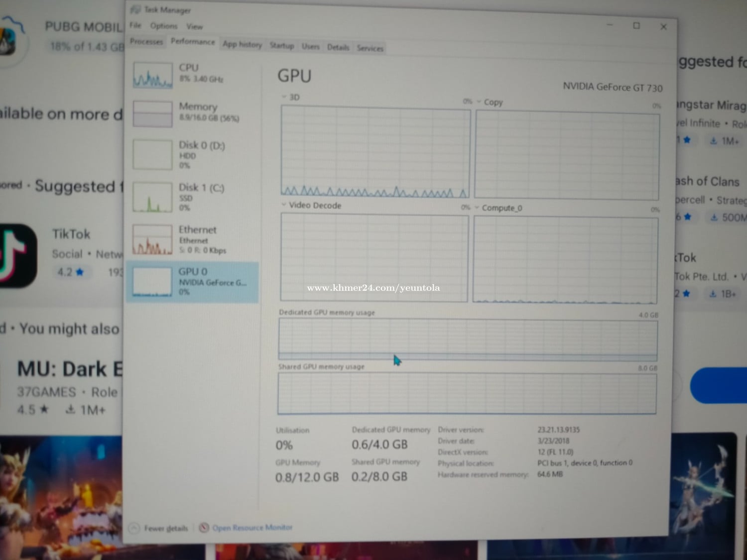Click inside the Compute_0 graph
Image resolution: width=747 pixels, height=560 pixels.
[565, 259]
